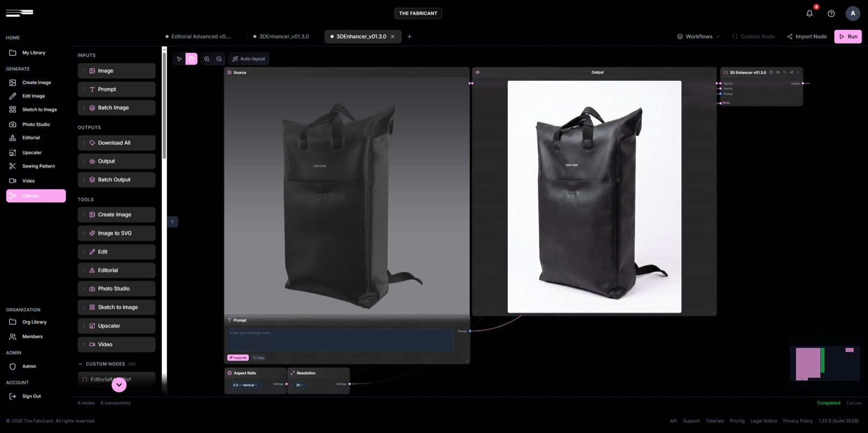This screenshot has height=433, width=868.
Task: Open the Privacy Policy link
Action: coord(797,421)
